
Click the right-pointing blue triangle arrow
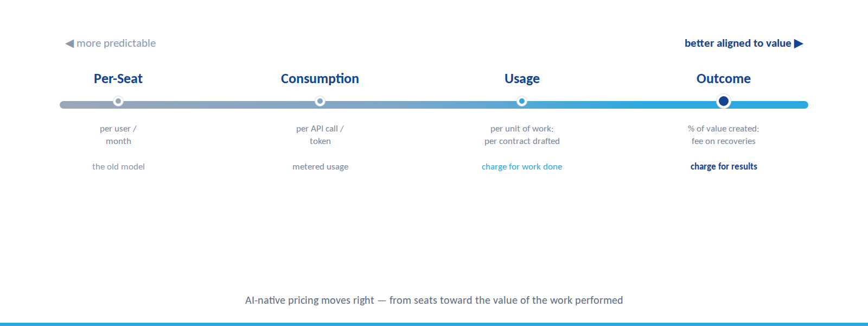[799, 43]
